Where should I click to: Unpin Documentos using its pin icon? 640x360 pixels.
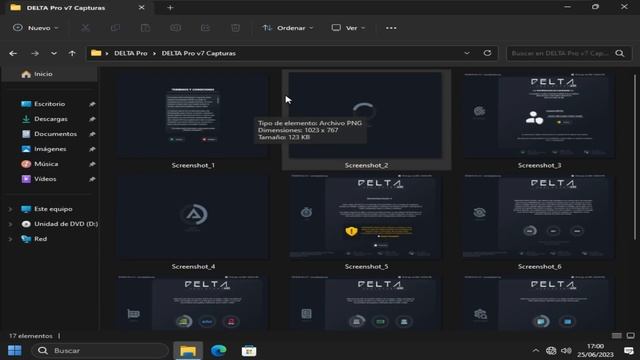[92, 134]
